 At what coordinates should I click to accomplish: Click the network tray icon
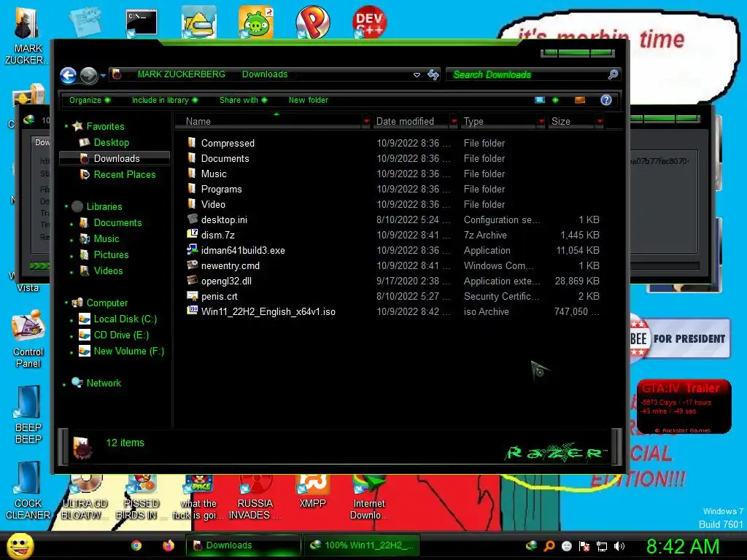coord(602,546)
